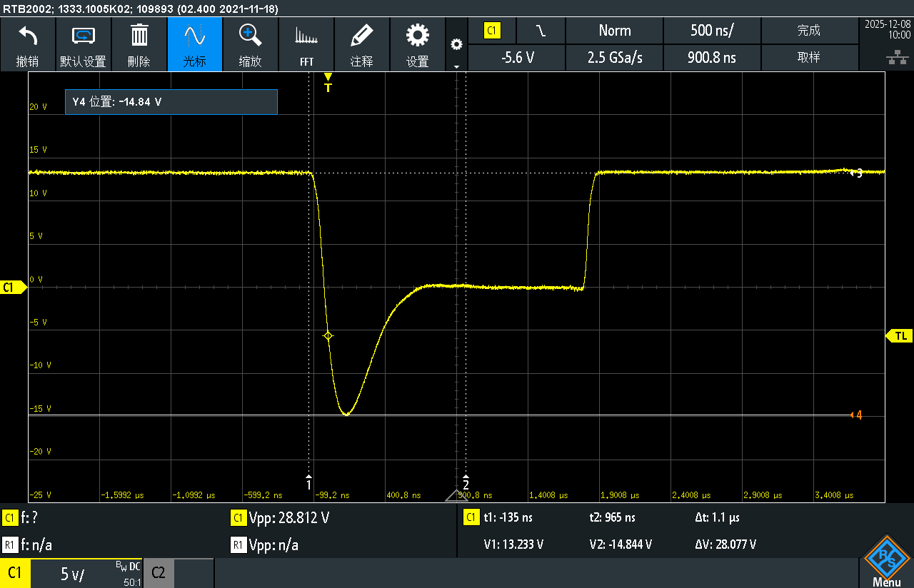Click the acquisition mode 取样 (Sample) button
This screenshot has height=588, width=914.
(808, 58)
